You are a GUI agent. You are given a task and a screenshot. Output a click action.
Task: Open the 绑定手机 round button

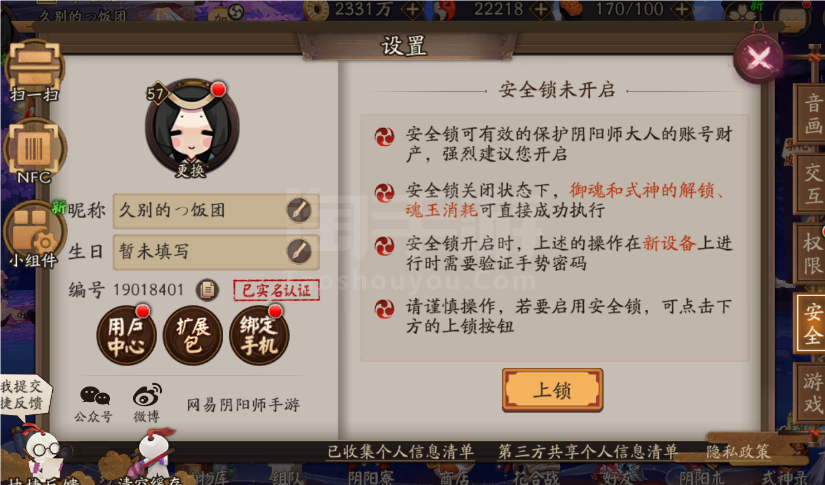click(259, 336)
